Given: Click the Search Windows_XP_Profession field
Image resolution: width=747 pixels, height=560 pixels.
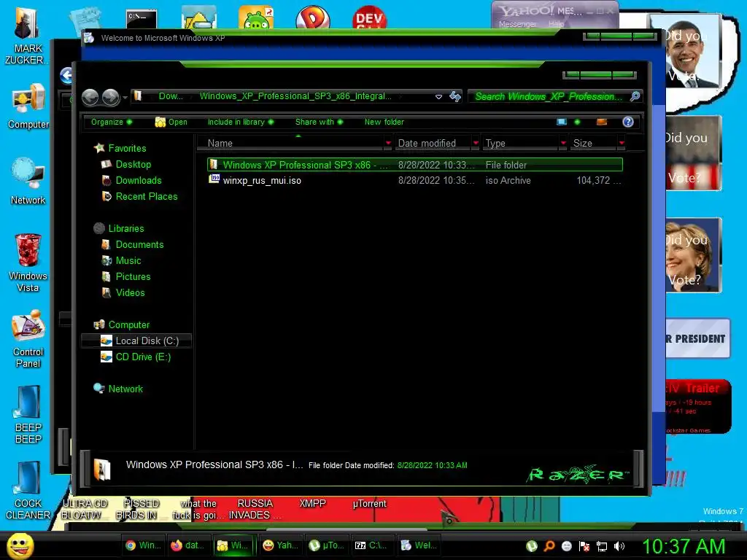Looking at the screenshot, I should pyautogui.click(x=548, y=97).
